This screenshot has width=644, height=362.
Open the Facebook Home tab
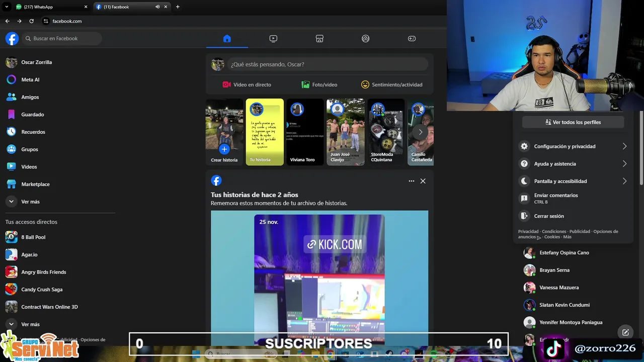(x=227, y=39)
